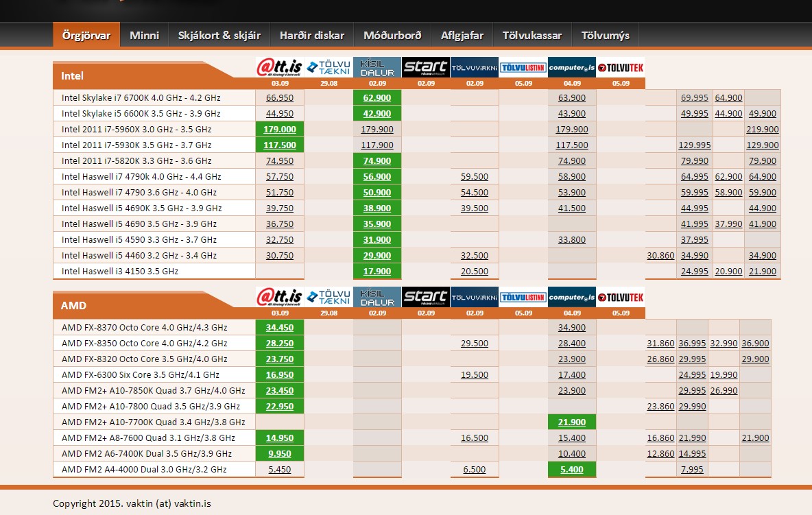Open the Tölvutek logo in AMD header

point(621,297)
